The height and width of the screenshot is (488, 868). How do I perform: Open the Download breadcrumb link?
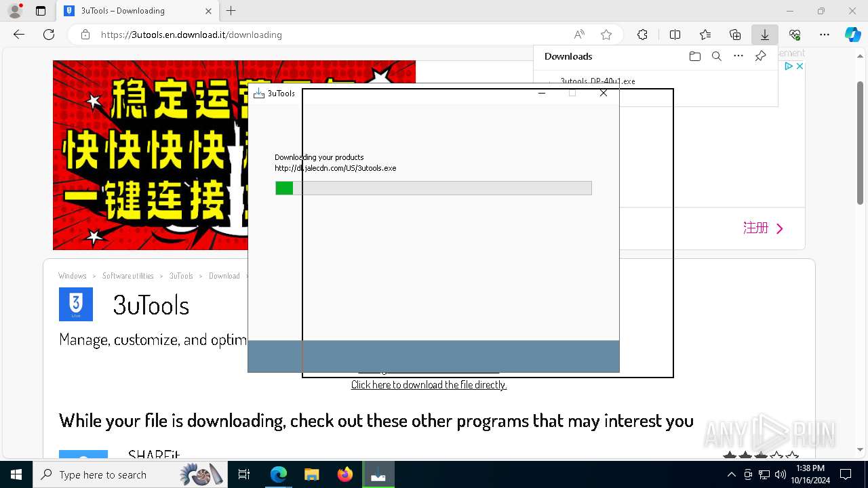[x=224, y=276]
